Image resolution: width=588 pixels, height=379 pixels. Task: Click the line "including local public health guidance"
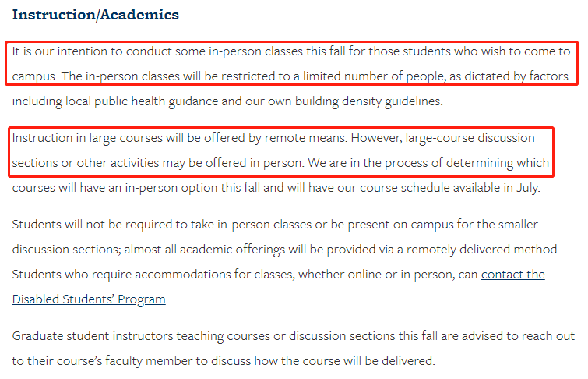227,101
